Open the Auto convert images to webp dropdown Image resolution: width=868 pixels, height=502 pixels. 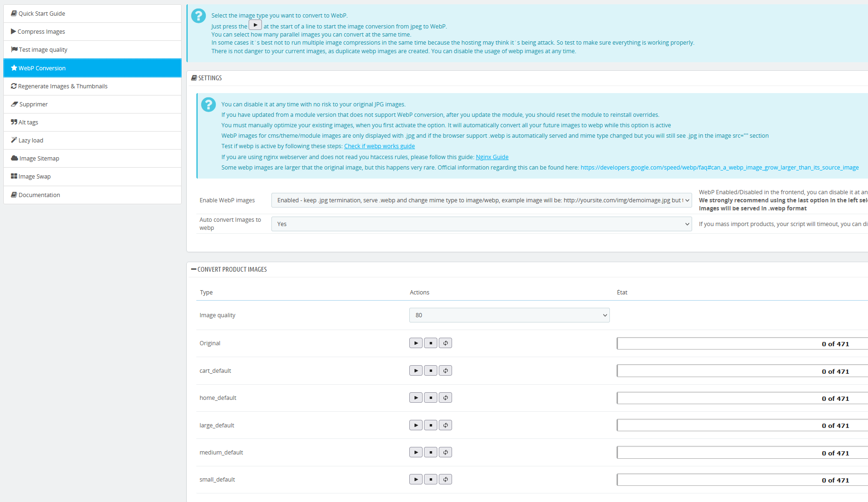[482, 224]
